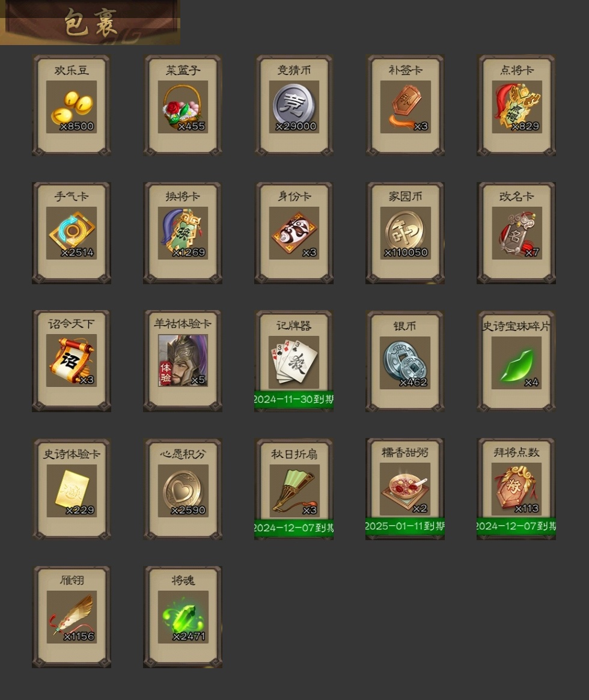Select the 手气卡 item
Viewport: 589px width, 700px height.
pos(72,233)
